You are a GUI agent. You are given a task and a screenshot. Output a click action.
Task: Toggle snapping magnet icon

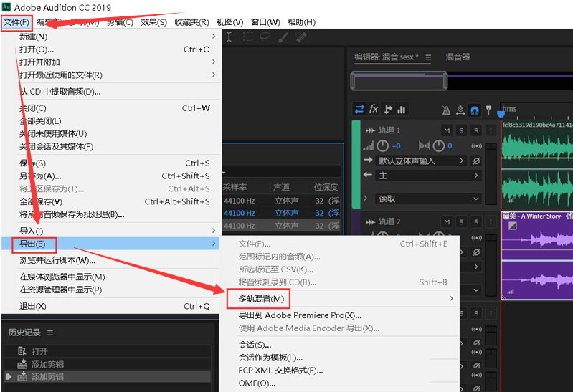[474, 110]
